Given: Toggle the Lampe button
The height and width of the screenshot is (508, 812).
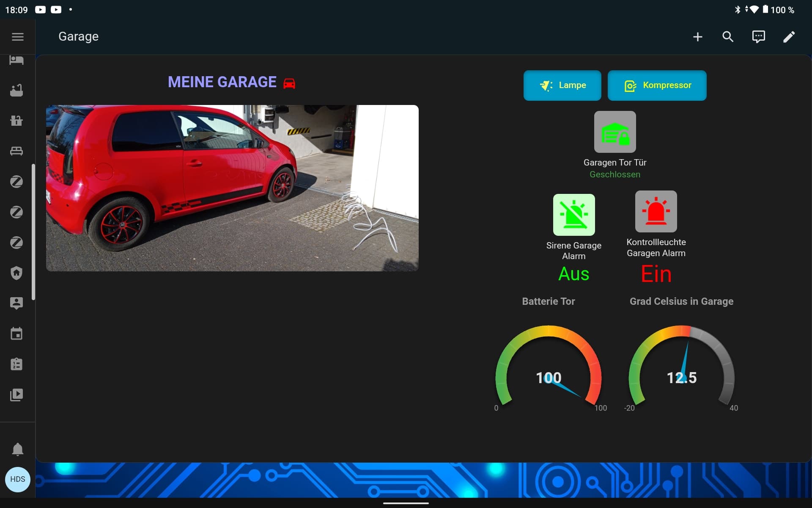Looking at the screenshot, I should (562, 86).
